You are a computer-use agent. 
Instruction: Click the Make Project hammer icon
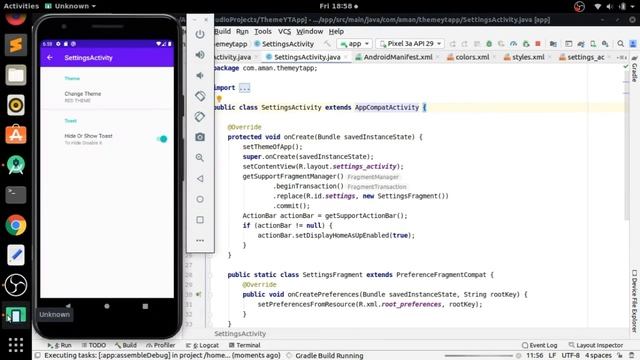pyautogui.click(x=328, y=44)
